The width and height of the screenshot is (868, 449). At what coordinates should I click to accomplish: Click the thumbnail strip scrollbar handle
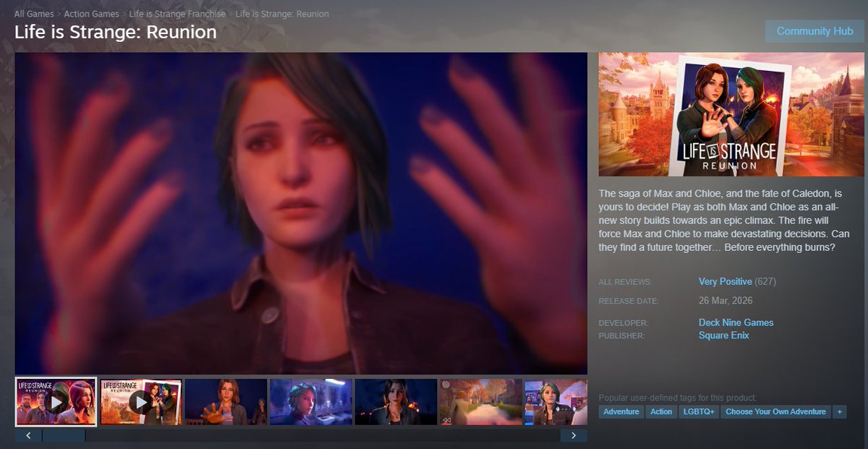tap(64, 435)
